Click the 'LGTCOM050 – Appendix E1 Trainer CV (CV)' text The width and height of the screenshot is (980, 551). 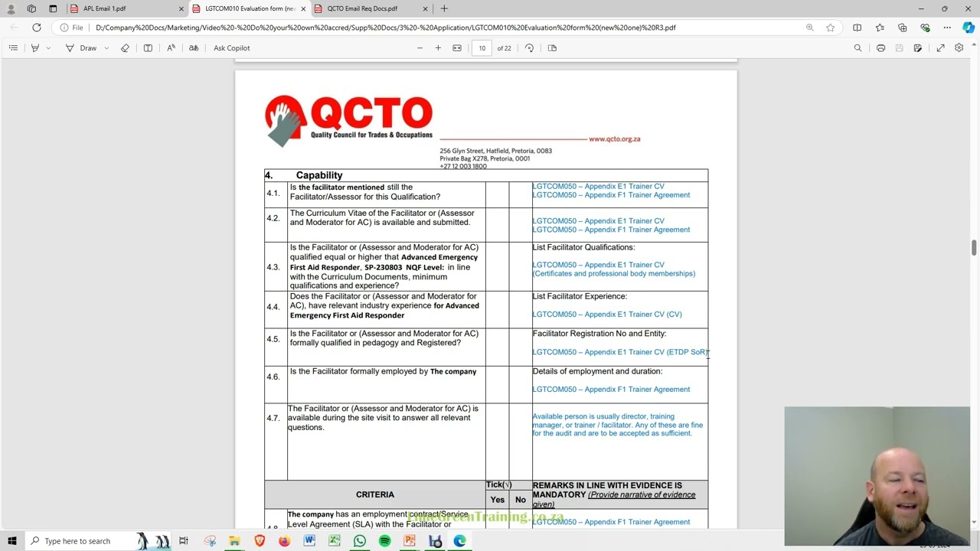pyautogui.click(x=607, y=315)
